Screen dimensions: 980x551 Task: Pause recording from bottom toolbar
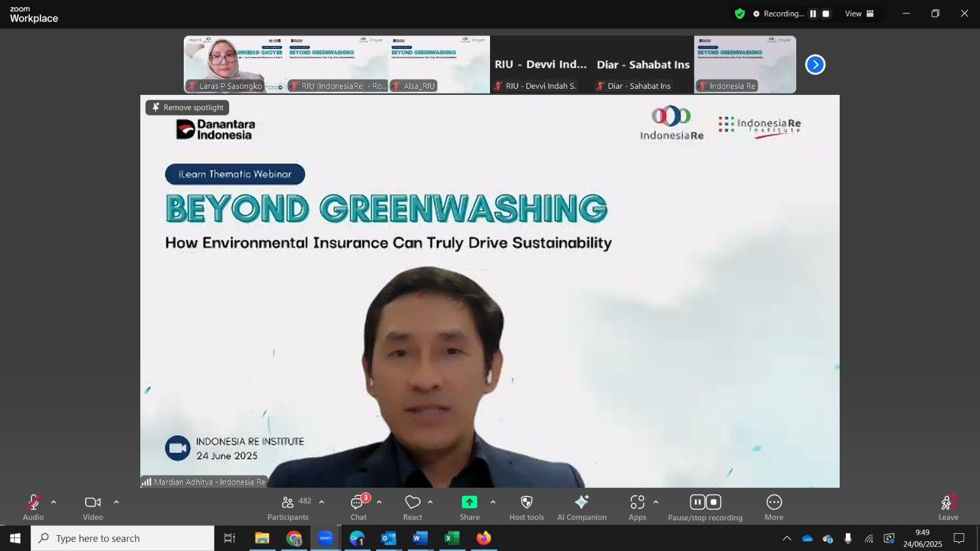pos(698,502)
